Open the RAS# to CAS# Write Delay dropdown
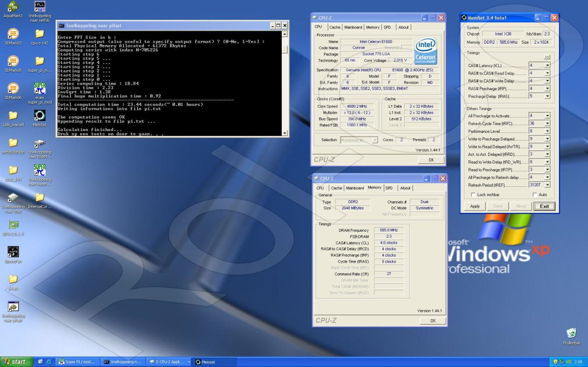Image resolution: width=588 pixels, height=367 pixels. [x=547, y=81]
